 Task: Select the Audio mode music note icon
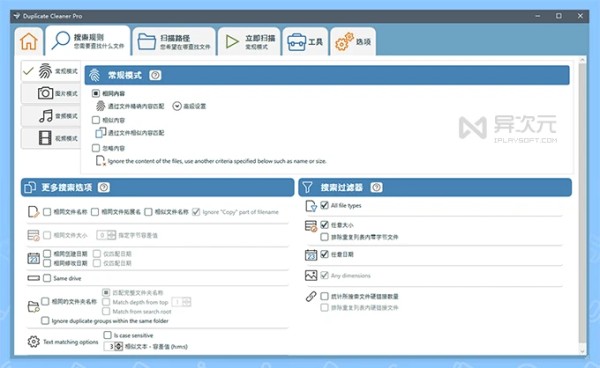coord(46,116)
